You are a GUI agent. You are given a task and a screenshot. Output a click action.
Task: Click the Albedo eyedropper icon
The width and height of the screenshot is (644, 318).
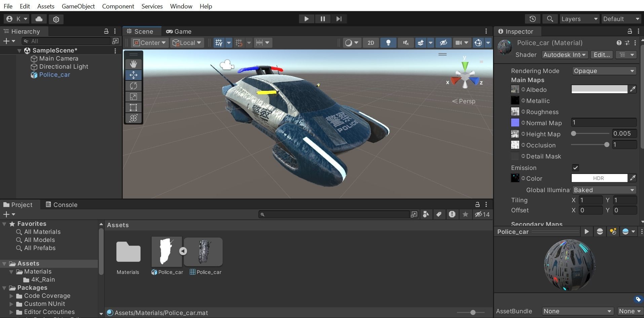point(633,89)
